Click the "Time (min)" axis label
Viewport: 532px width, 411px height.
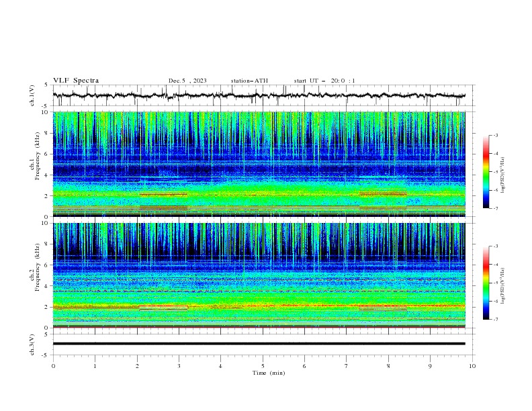coord(269,373)
